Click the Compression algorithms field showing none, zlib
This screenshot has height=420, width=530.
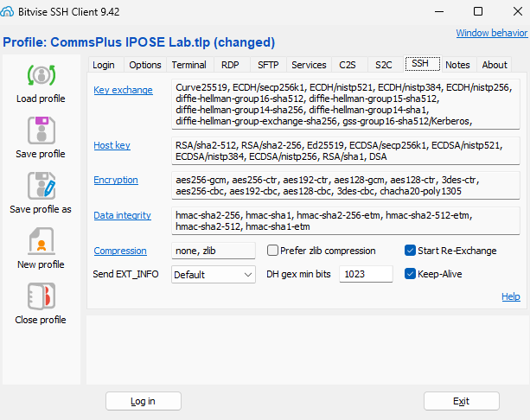[214, 251]
